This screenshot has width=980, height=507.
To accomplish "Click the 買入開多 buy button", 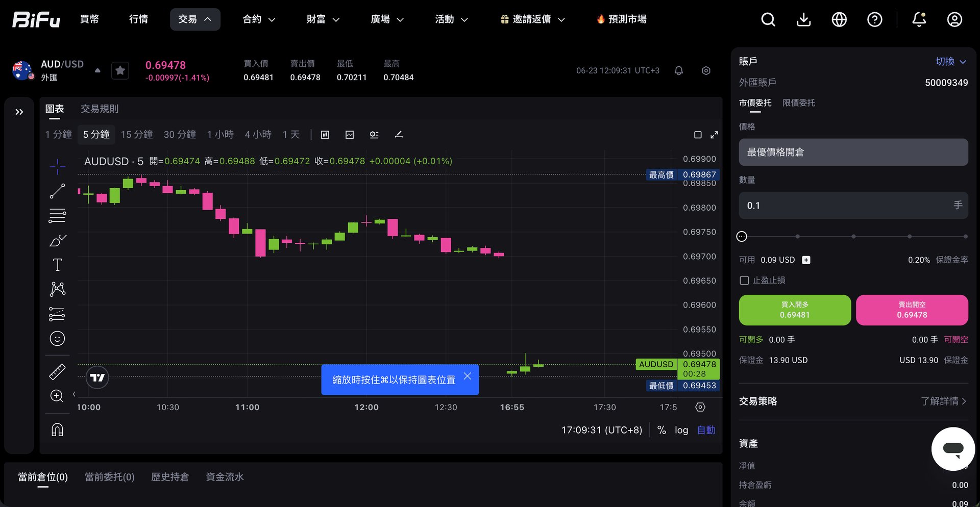I will coord(795,310).
